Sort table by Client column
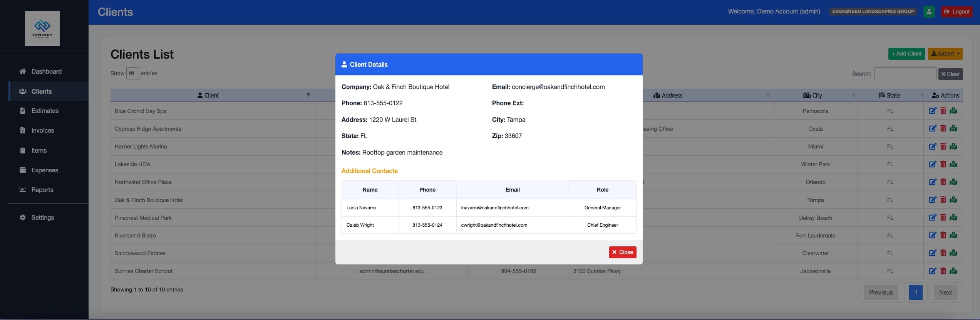Viewport: 980px width, 320px height. point(213,95)
